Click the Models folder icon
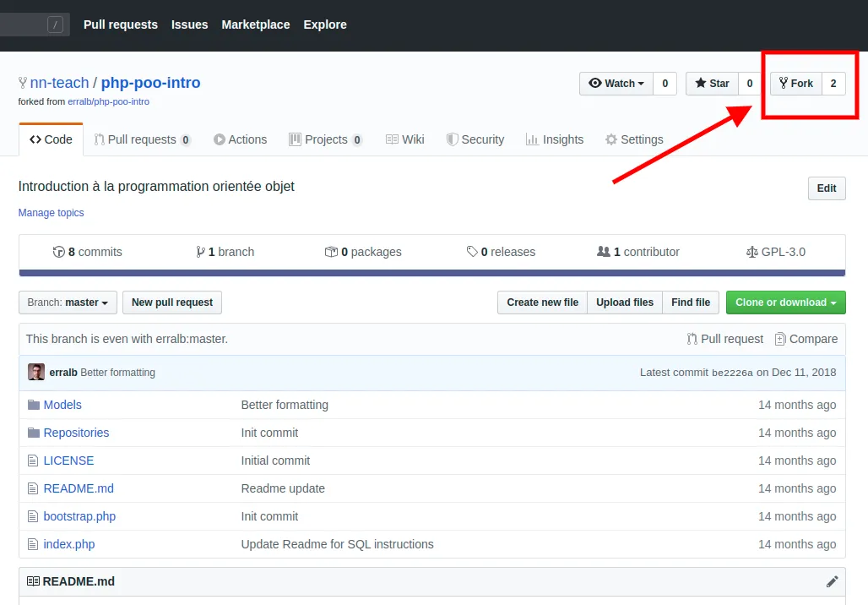This screenshot has width=868, height=605. [x=34, y=405]
